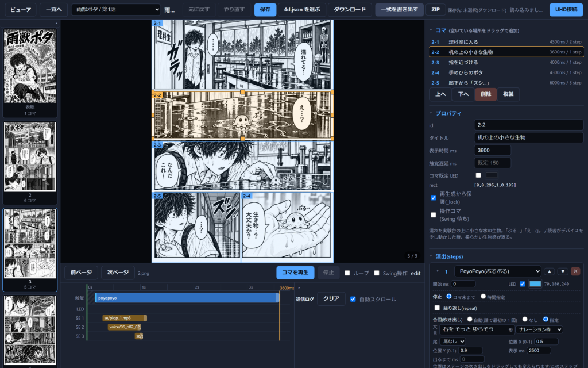This screenshot has height=368, width=588.
Task: Enable the 操作コマ (Swing 待ち) checkbox
Action: [434, 215]
